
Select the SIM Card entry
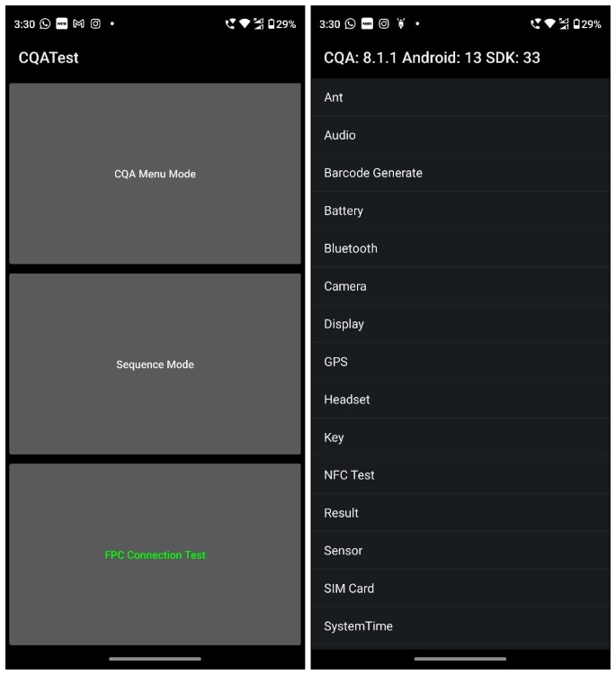[x=460, y=589]
